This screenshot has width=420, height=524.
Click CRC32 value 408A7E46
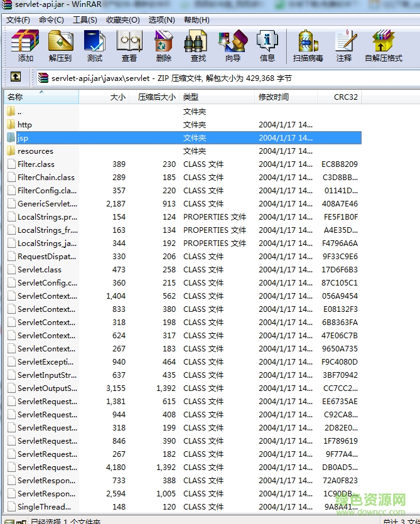[340, 204]
